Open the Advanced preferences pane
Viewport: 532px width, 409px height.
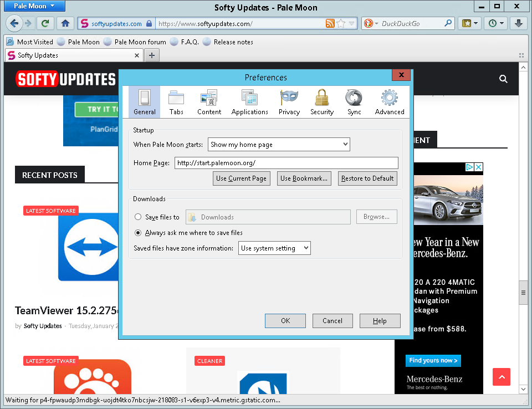pos(390,102)
